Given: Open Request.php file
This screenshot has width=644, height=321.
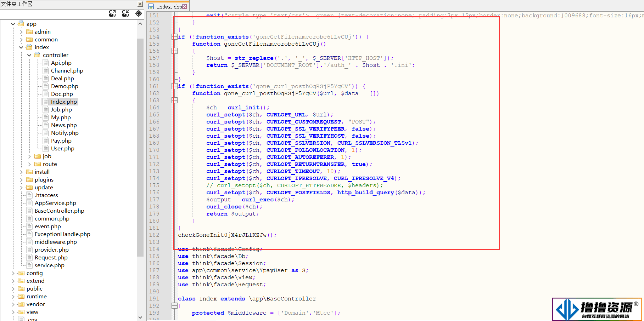Looking at the screenshot, I should click(x=51, y=258).
